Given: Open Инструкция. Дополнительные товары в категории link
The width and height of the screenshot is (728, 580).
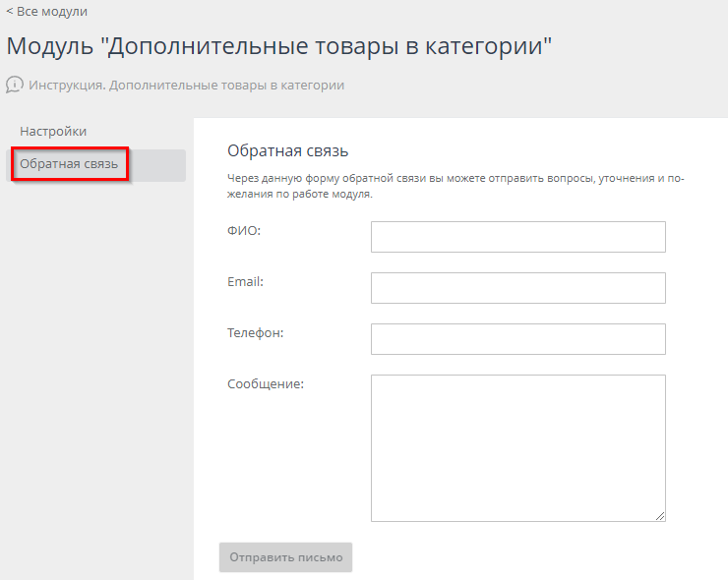Looking at the screenshot, I should point(186,86).
